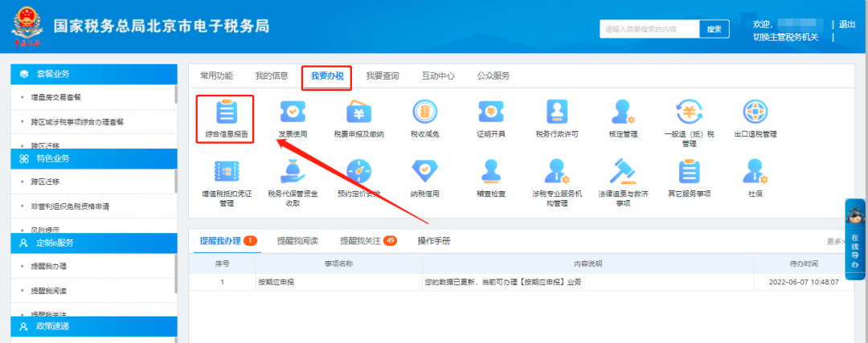
Task: Click the 在线导办 assistant widget
Action: [856, 239]
